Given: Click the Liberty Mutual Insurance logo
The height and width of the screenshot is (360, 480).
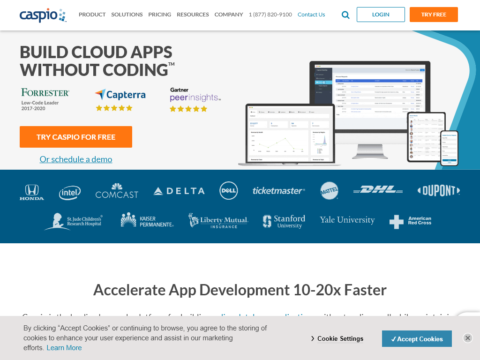Looking at the screenshot, I should point(218,221).
